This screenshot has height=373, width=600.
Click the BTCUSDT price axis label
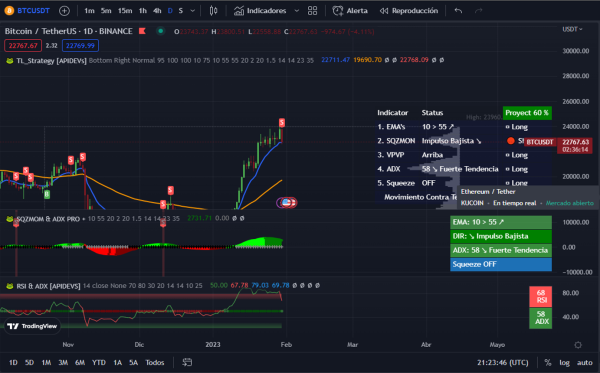tap(540, 142)
